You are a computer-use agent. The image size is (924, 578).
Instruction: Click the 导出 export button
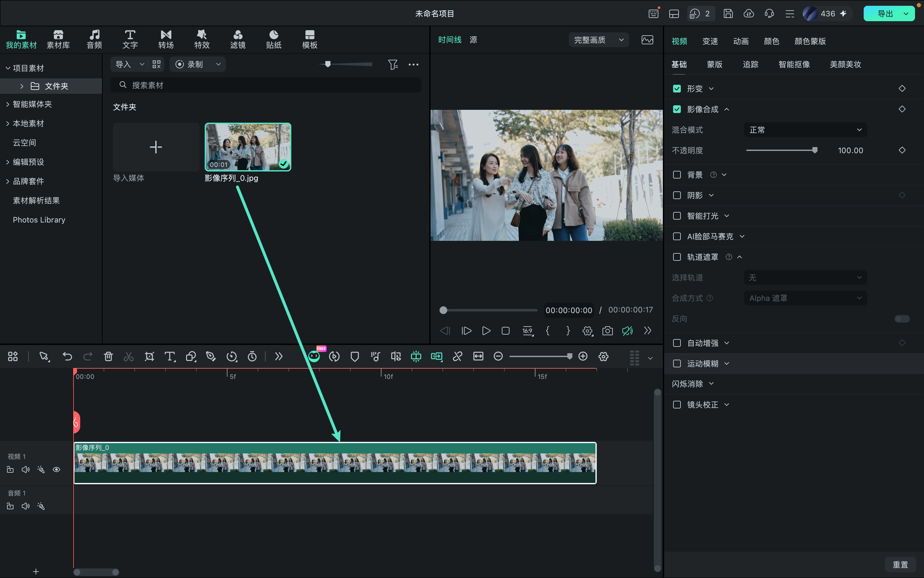point(885,14)
